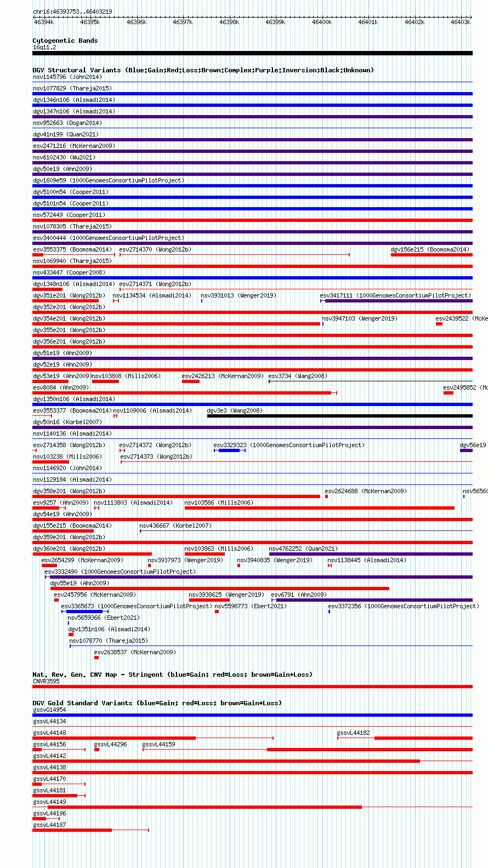Select DGV Gold Standard Variants track title
The height and width of the screenshot is (868, 488).
click(157, 703)
